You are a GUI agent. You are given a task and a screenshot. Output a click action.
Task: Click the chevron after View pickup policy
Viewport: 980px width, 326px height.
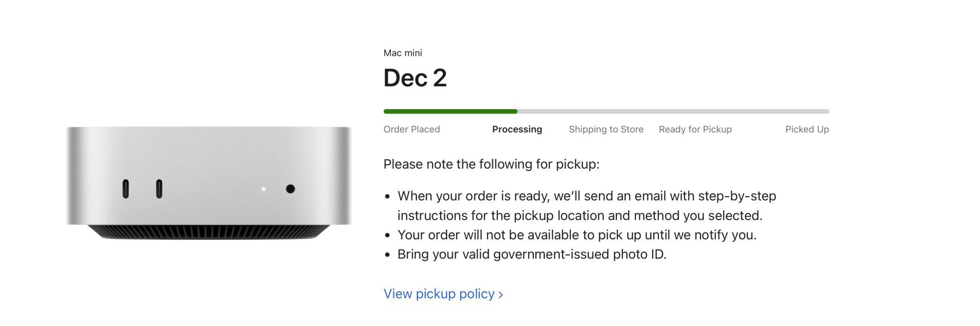[501, 295]
